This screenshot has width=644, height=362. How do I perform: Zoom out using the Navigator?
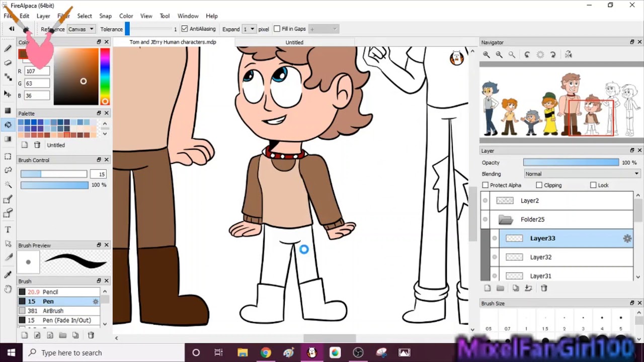click(x=499, y=54)
